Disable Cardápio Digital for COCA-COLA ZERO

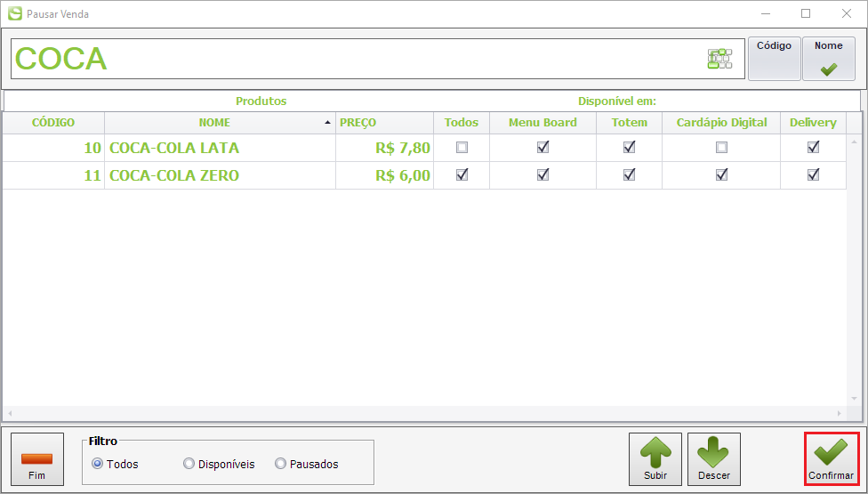721,175
